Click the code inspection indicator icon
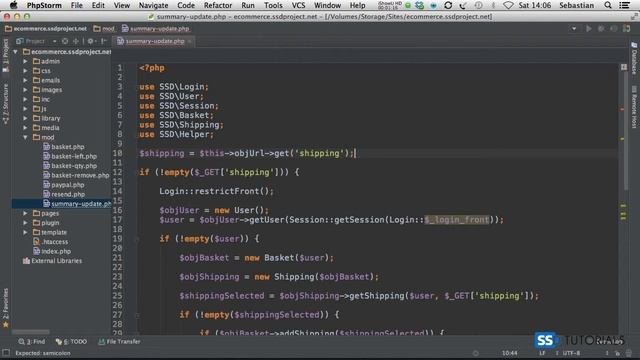Viewport: 640px width, 360px height. click(x=624, y=67)
